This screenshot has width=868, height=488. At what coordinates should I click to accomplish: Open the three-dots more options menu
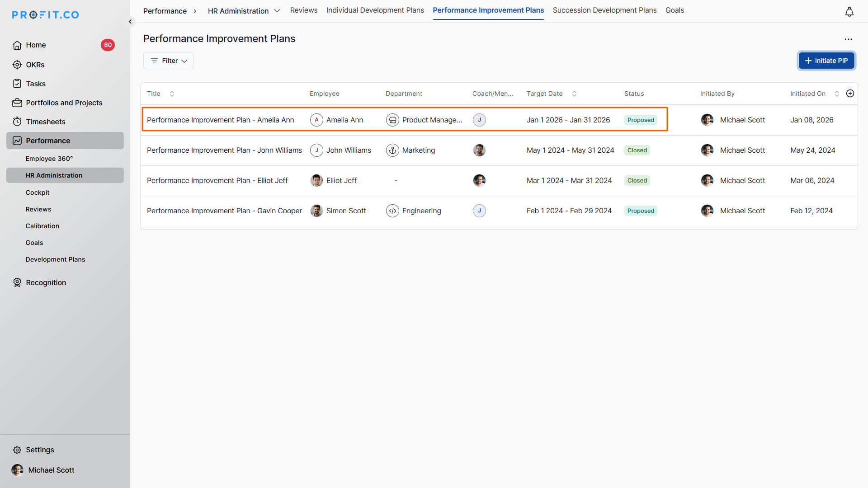[x=848, y=39]
